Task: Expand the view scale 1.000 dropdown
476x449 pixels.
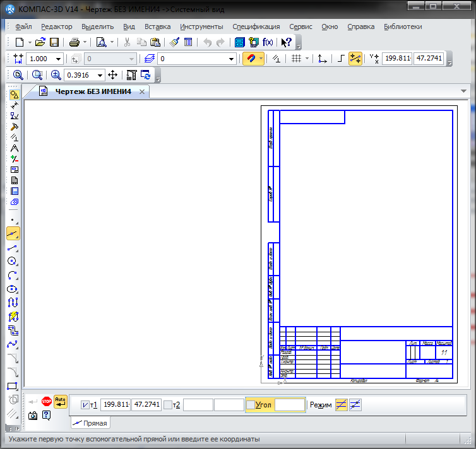Action: (59, 59)
